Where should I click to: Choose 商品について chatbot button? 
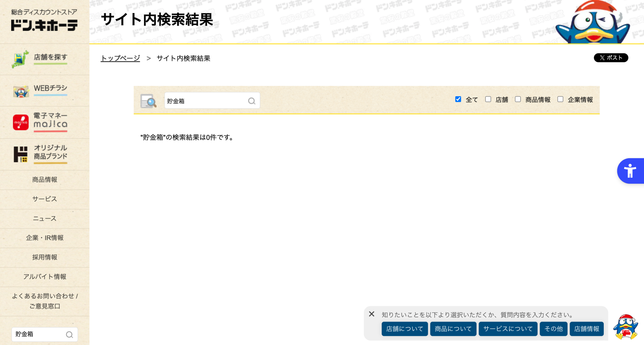(453, 329)
